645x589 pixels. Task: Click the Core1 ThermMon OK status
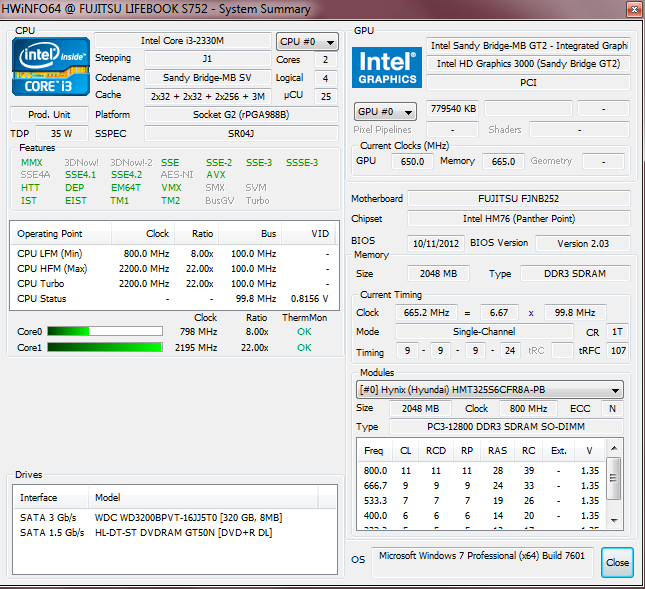pos(304,348)
